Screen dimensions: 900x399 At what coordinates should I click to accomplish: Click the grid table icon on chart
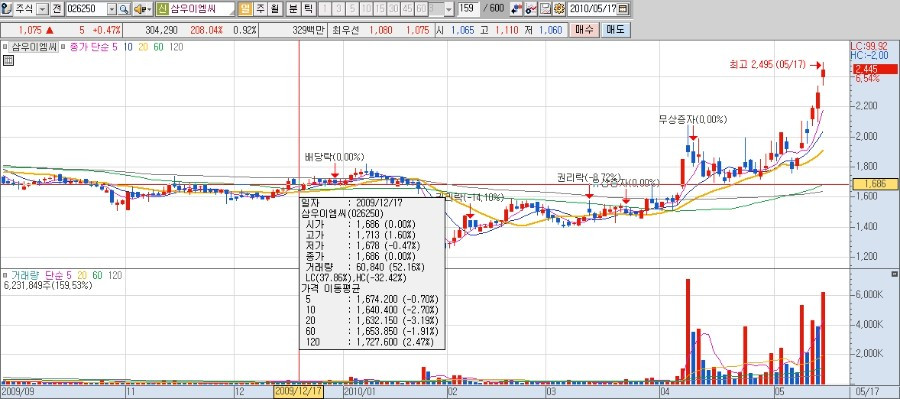click(9, 61)
